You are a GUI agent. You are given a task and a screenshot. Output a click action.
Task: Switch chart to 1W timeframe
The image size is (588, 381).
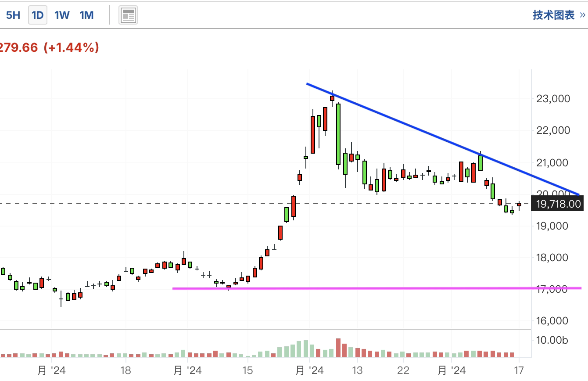tap(62, 15)
